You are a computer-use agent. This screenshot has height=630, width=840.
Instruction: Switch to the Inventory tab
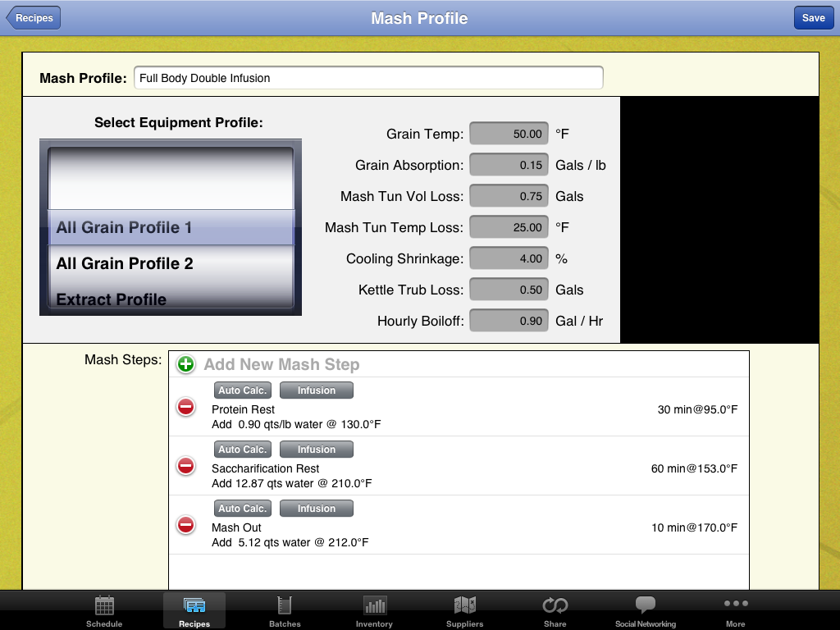pos(374,610)
